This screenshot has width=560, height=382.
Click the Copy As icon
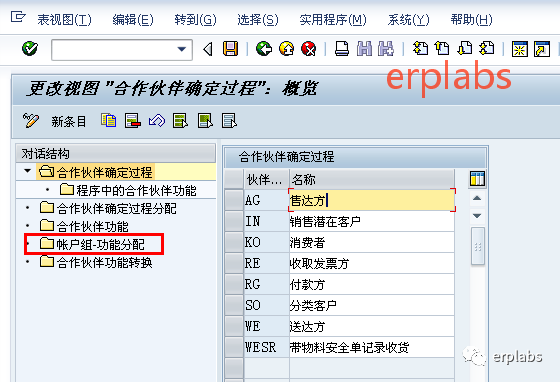click(108, 121)
